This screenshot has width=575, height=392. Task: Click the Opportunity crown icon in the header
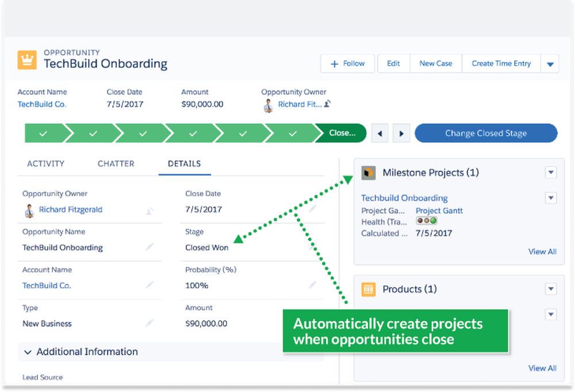(26, 59)
